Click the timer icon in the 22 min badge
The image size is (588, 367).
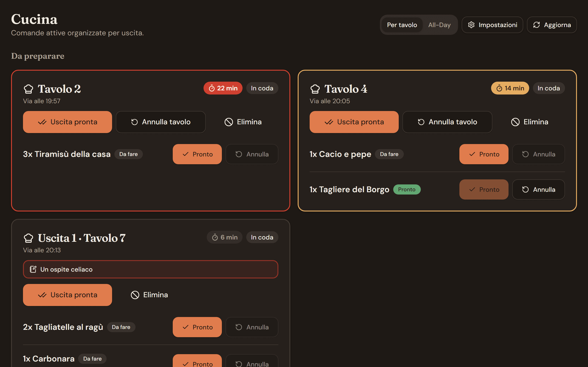point(212,88)
